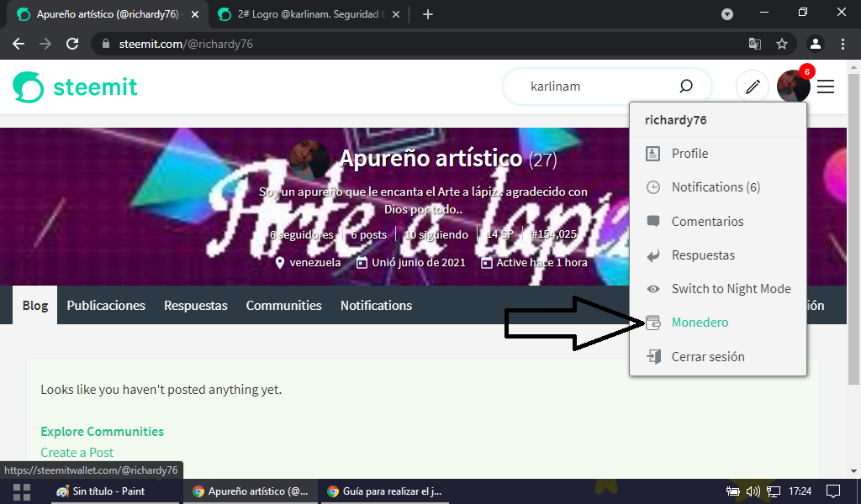This screenshot has height=504, width=861.
Task: Open the hamburger menu icon
Action: (826, 87)
